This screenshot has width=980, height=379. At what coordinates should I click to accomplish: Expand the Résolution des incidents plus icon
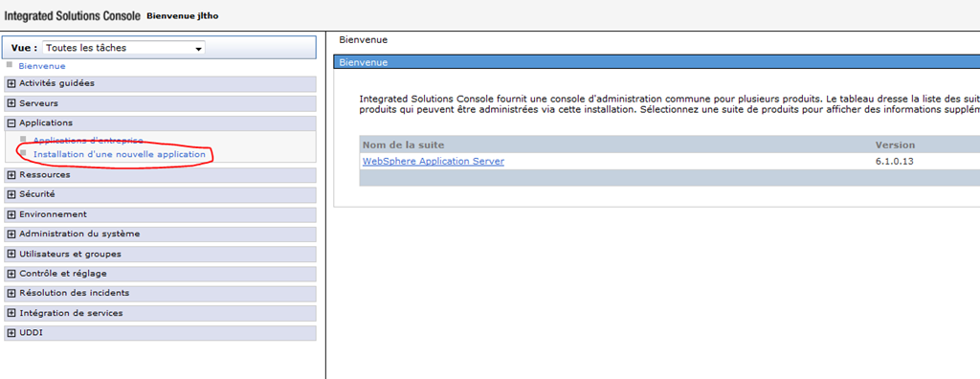[x=11, y=293]
